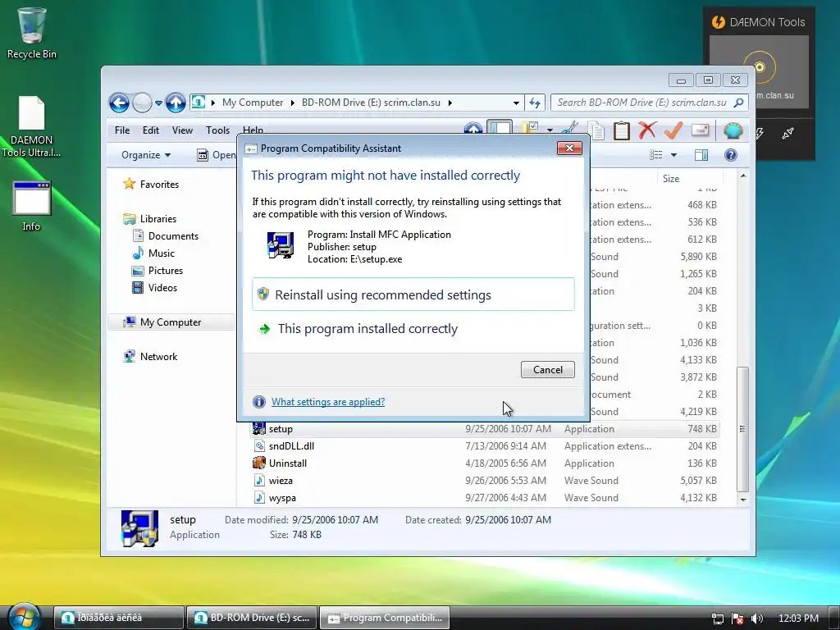
Task: Change view with the view-list icon
Action: point(655,155)
